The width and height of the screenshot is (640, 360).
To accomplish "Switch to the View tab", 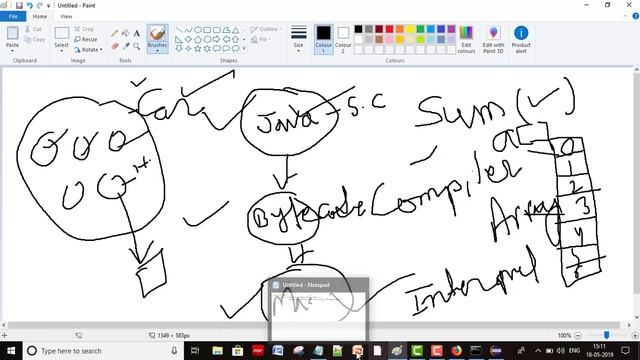I will coord(66,16).
